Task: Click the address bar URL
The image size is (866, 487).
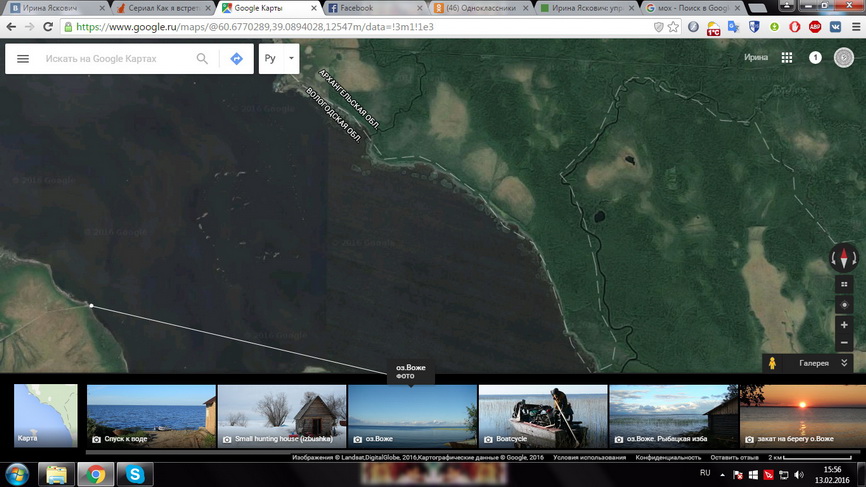Action: tap(254, 27)
